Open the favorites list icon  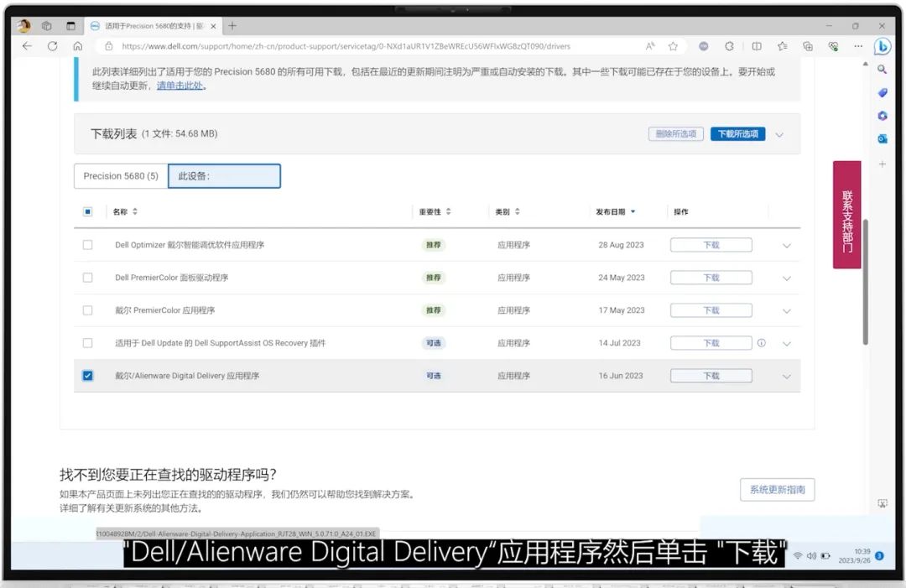783,46
